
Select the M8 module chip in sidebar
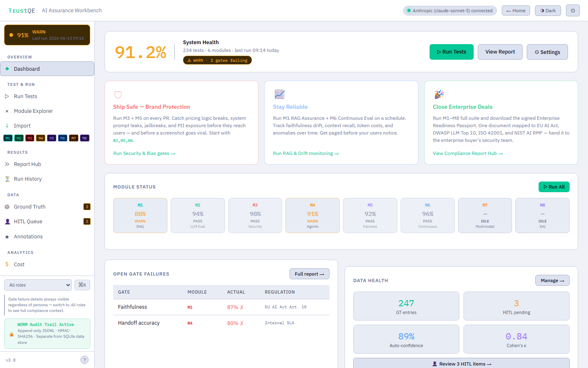pyautogui.click(x=85, y=138)
